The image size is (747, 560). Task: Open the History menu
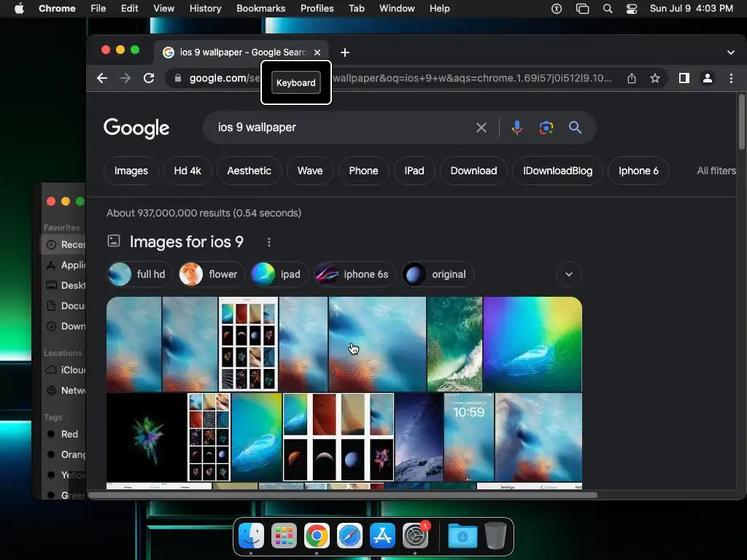point(205,9)
